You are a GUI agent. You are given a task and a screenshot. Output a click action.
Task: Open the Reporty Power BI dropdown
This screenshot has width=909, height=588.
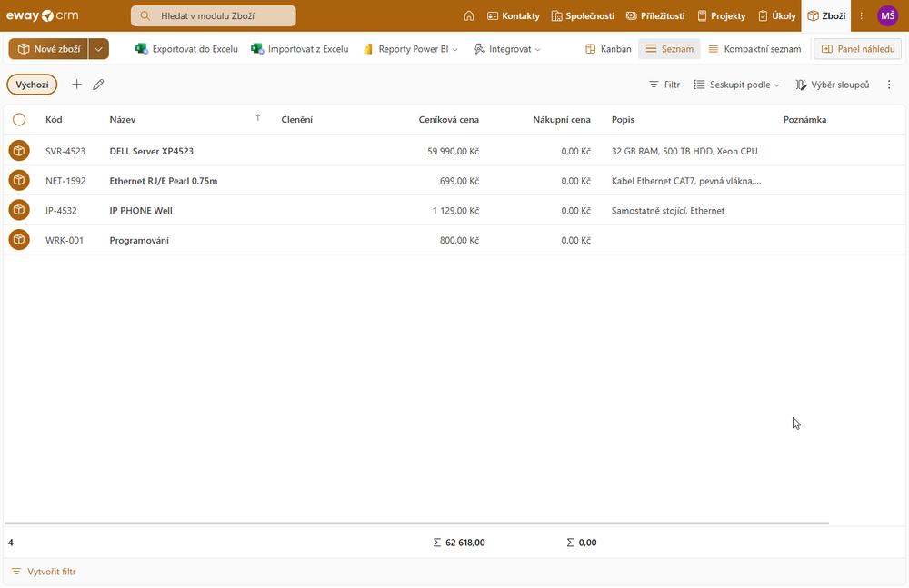point(417,49)
